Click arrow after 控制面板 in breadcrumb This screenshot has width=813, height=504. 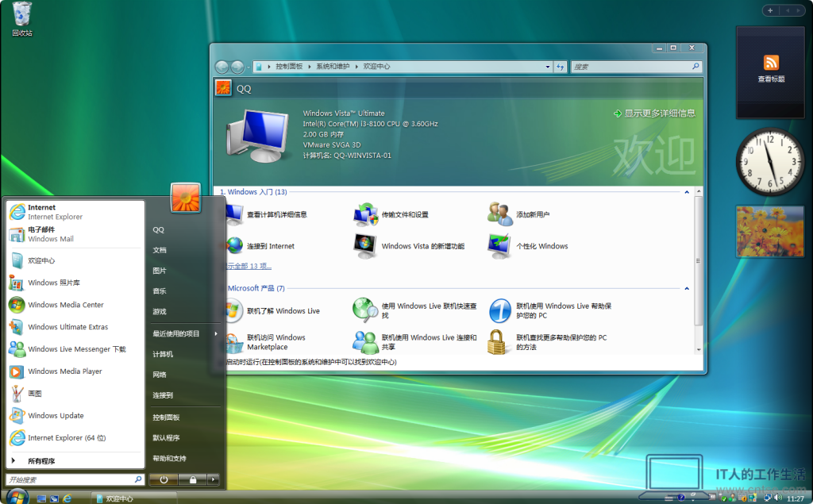(x=310, y=67)
